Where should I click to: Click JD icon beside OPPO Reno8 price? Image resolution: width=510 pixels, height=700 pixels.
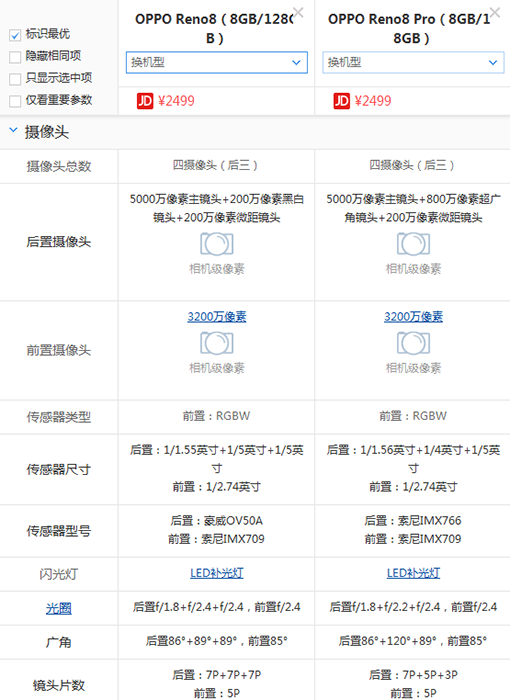pos(145,101)
